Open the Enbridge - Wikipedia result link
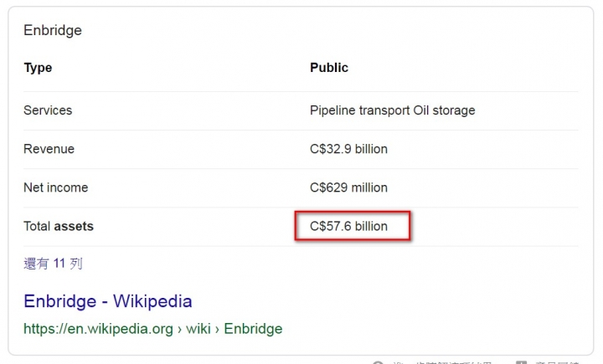The width and height of the screenshot is (603, 364). (107, 301)
